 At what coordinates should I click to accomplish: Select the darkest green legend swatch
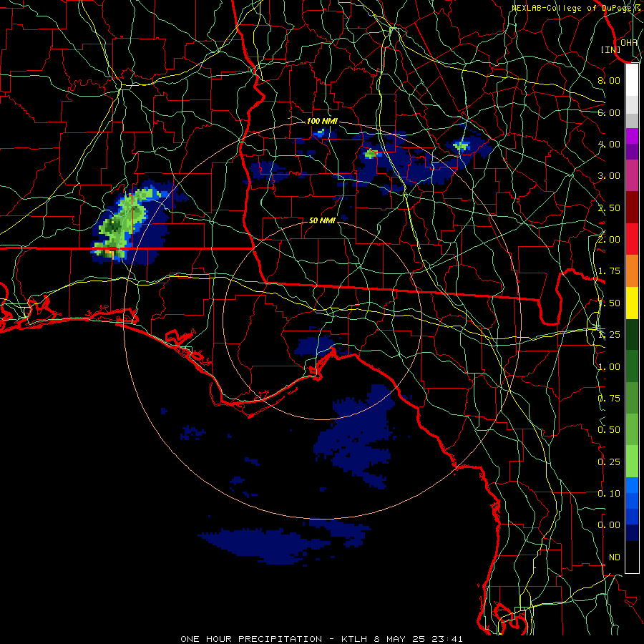click(632, 334)
